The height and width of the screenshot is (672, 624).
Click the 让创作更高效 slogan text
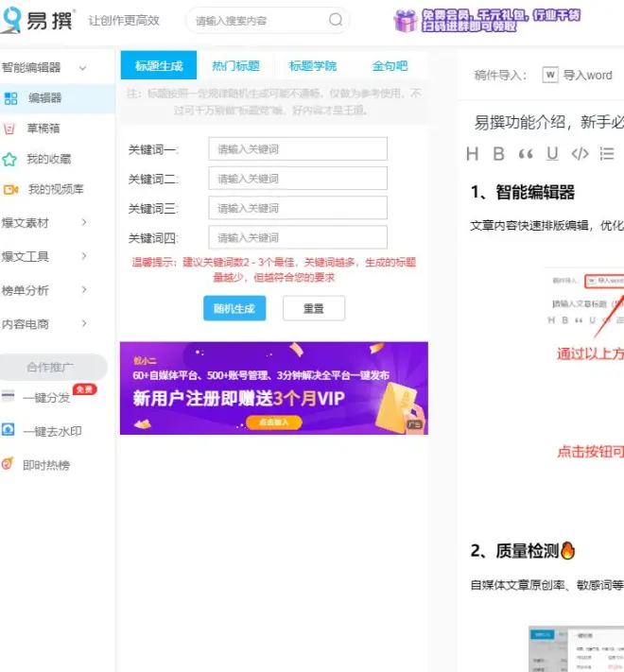(x=124, y=20)
